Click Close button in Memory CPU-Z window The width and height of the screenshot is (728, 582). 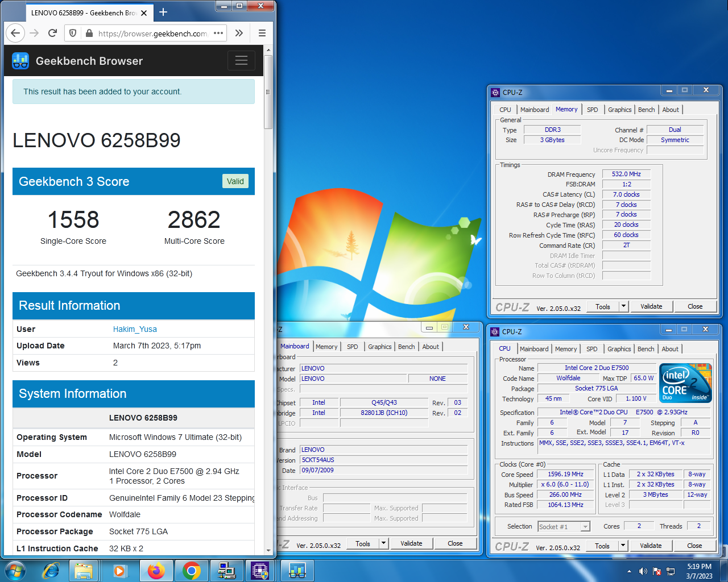click(695, 306)
